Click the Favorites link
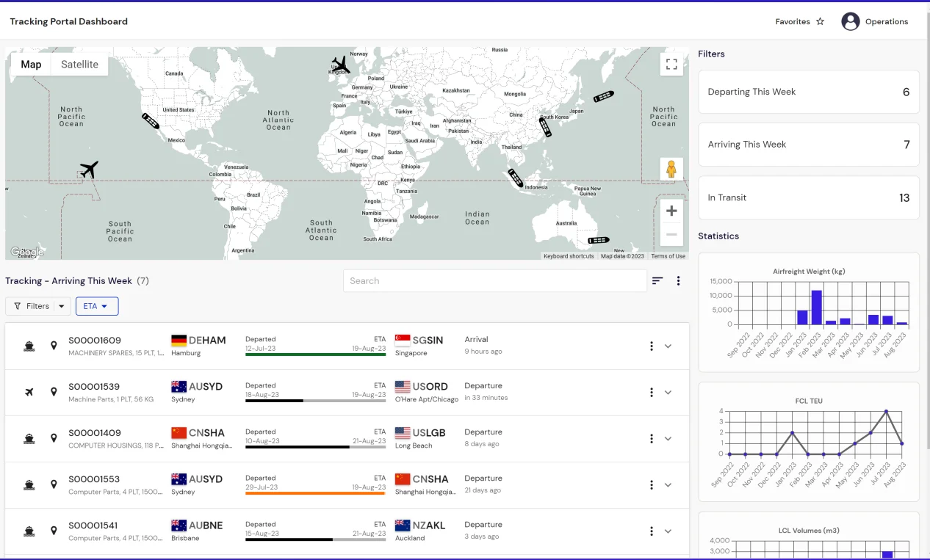Screen dimensions: 930x560 [x=793, y=21]
